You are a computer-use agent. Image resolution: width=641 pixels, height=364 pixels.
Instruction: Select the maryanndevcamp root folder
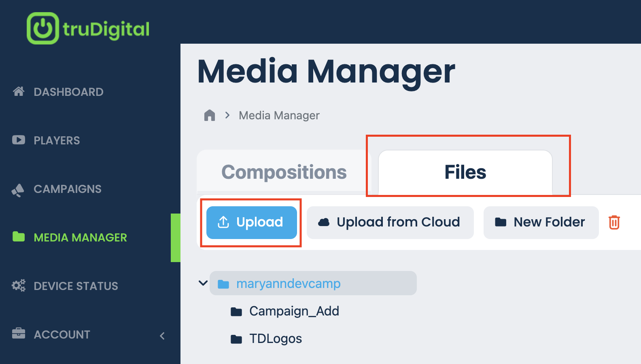point(313,283)
